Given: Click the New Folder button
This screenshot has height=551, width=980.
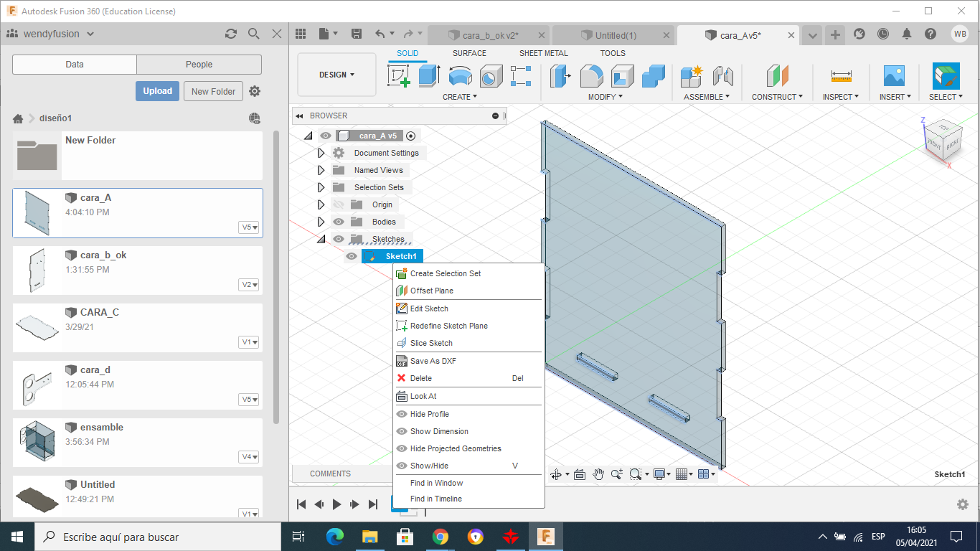Looking at the screenshot, I should coord(213,91).
